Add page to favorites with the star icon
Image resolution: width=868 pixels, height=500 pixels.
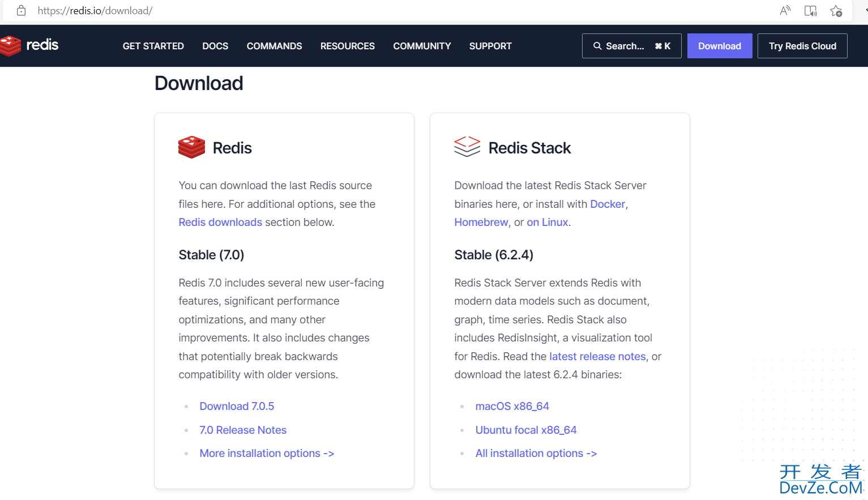point(836,11)
